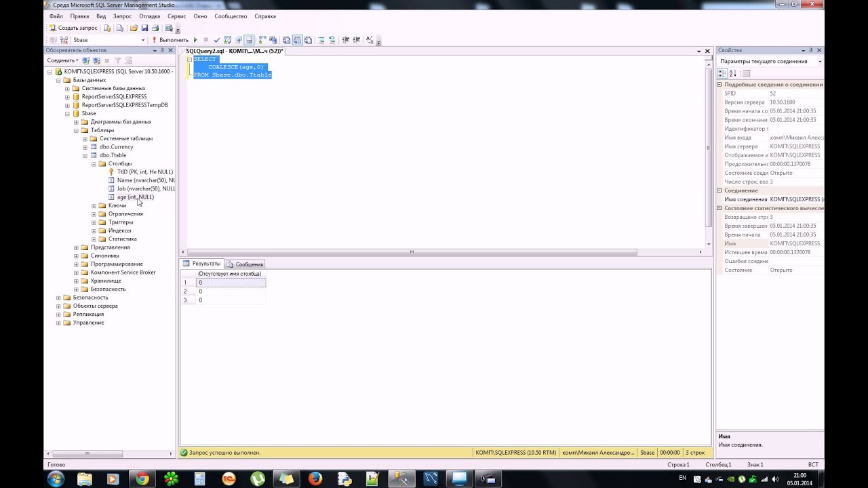This screenshot has height=488, width=868.
Task: Click the filter funnel icon in Object Explorer
Action: 117,60
